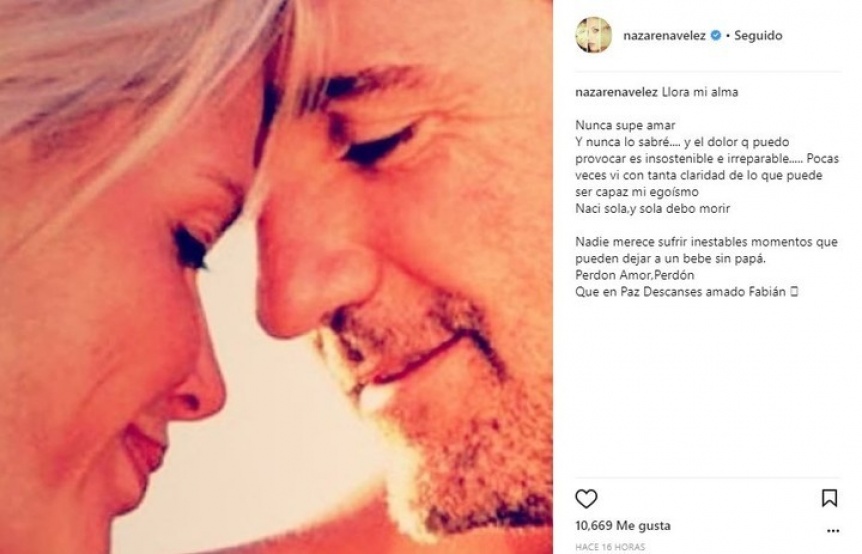Save the post with the bookmark icon
Screen dimensions: 862x554
tap(829, 498)
